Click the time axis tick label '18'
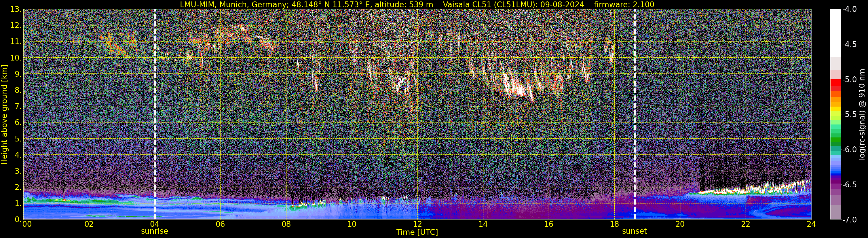Image resolution: width=868 pixels, height=238 pixels. pos(614,224)
